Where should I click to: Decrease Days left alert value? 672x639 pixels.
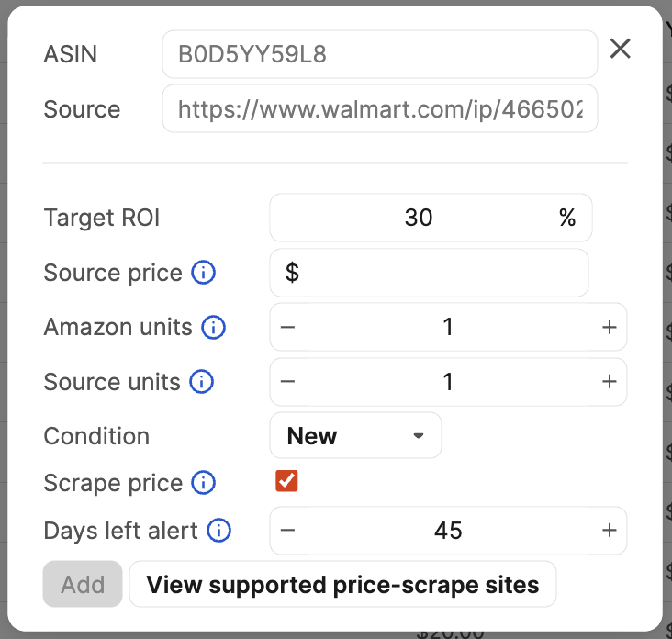pos(287,530)
